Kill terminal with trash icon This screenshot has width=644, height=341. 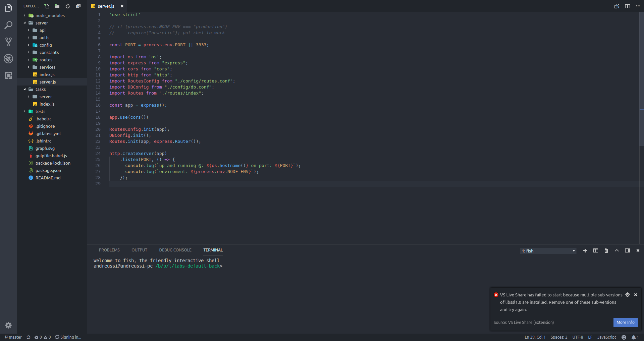(606, 251)
